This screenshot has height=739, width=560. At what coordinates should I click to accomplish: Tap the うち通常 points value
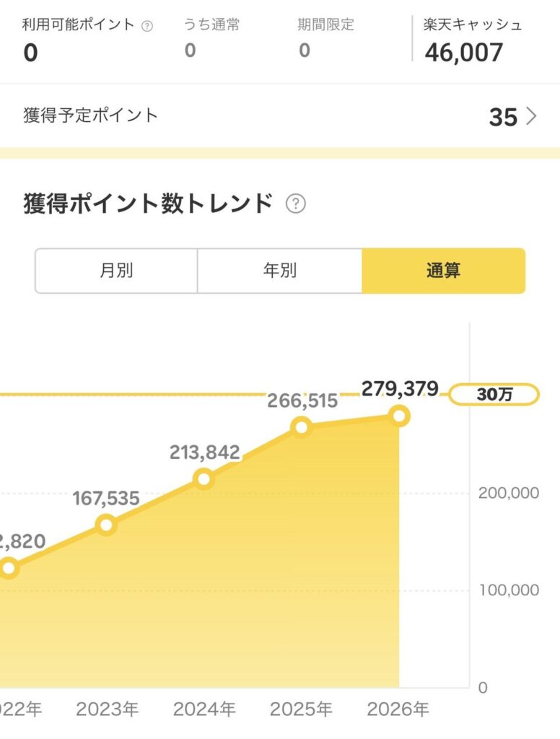pos(190,51)
